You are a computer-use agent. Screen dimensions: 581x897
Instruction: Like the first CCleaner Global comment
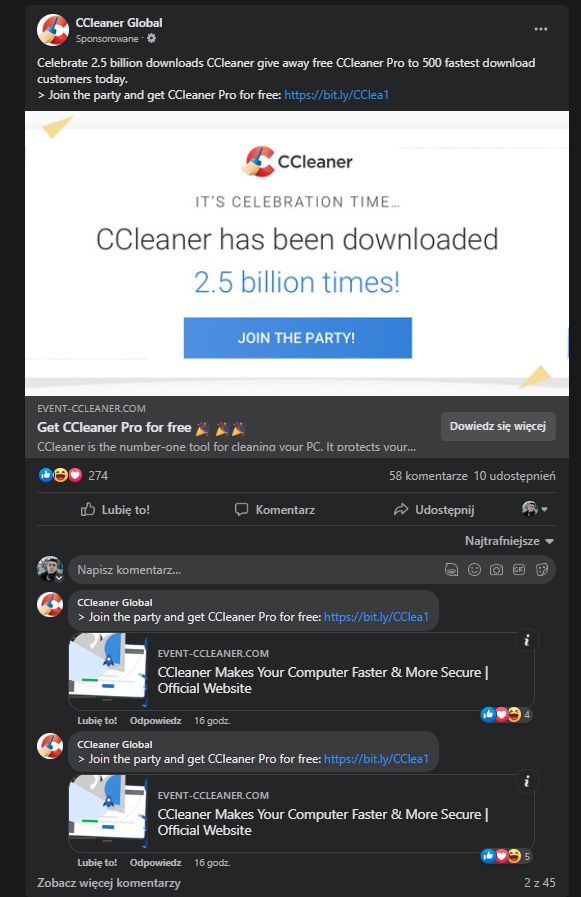point(97,720)
